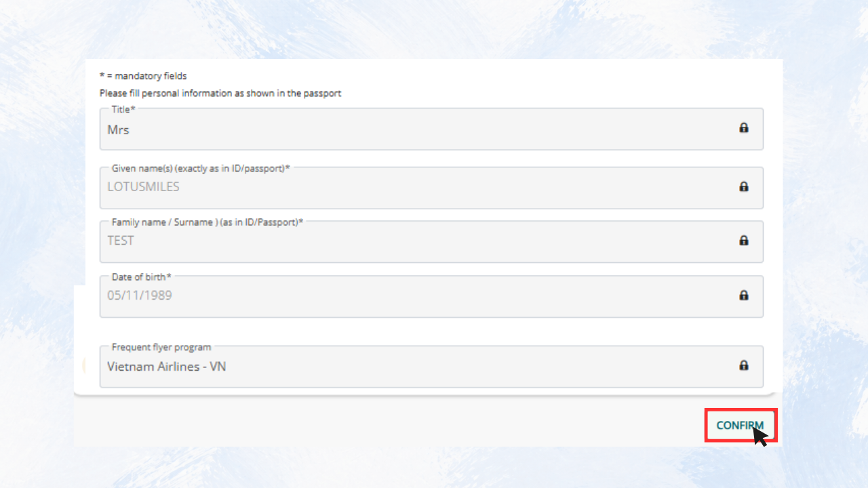Click the lock icon in Family name field

pos(744,240)
